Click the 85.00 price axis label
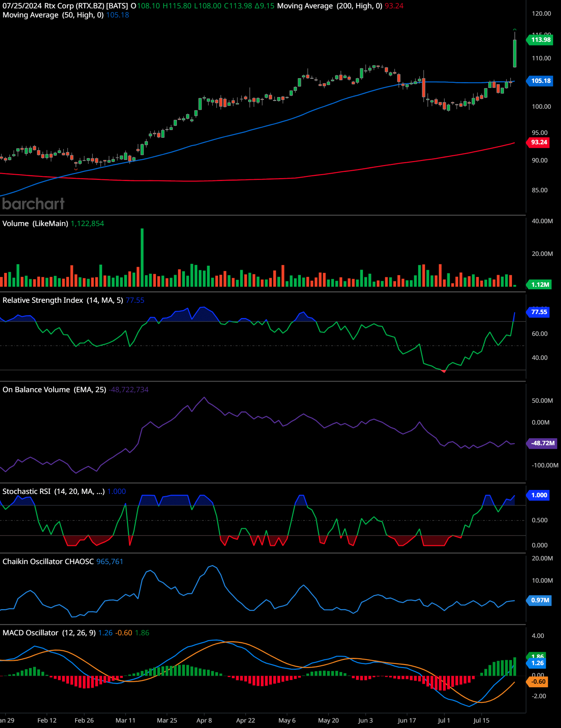Image resolution: width=561 pixels, height=728 pixels. point(540,190)
